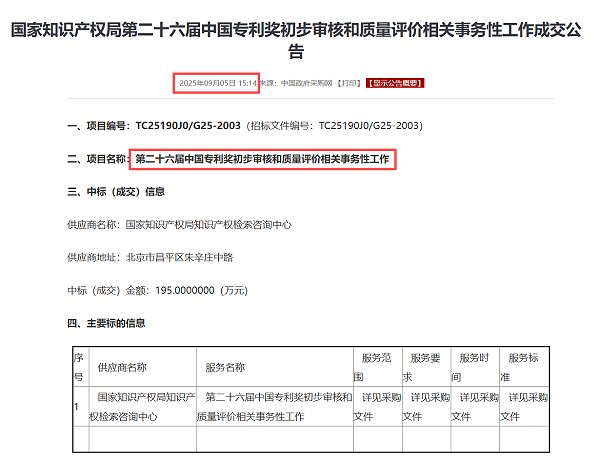Click the 三、中标（成交）信息 section heading
600x458 pixels.
115,191
